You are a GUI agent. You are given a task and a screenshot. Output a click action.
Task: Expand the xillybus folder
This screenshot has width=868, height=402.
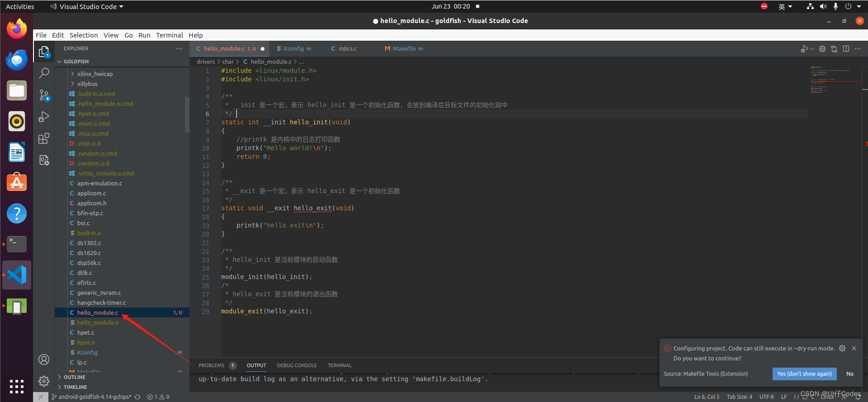pyautogui.click(x=87, y=84)
